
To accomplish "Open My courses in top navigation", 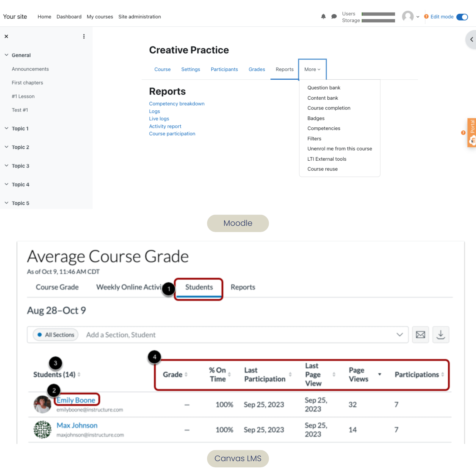I will point(100,17).
